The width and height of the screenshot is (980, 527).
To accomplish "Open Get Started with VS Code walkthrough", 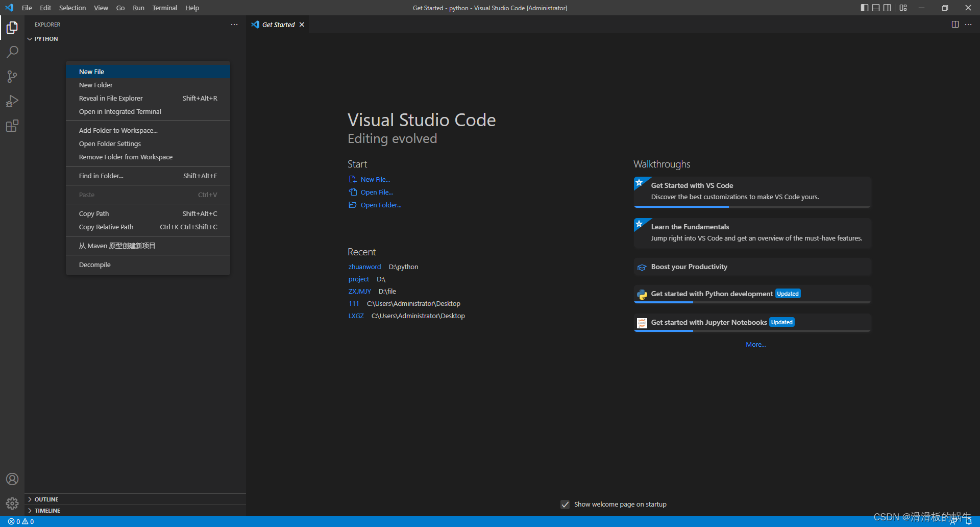I will pyautogui.click(x=752, y=192).
